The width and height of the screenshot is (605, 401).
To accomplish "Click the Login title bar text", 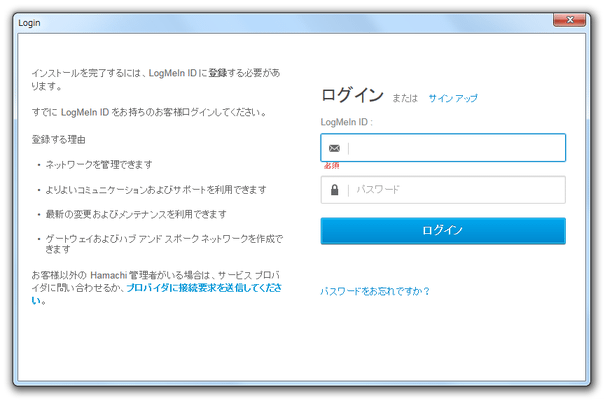I will (29, 23).
